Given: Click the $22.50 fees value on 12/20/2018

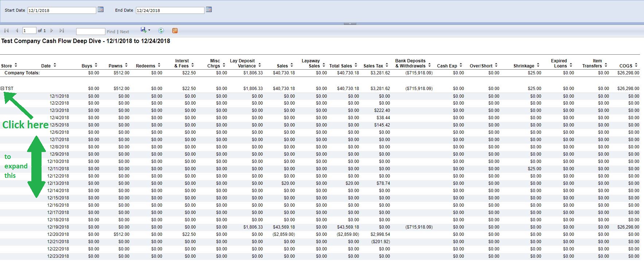Looking at the screenshot, I should 189,234.
